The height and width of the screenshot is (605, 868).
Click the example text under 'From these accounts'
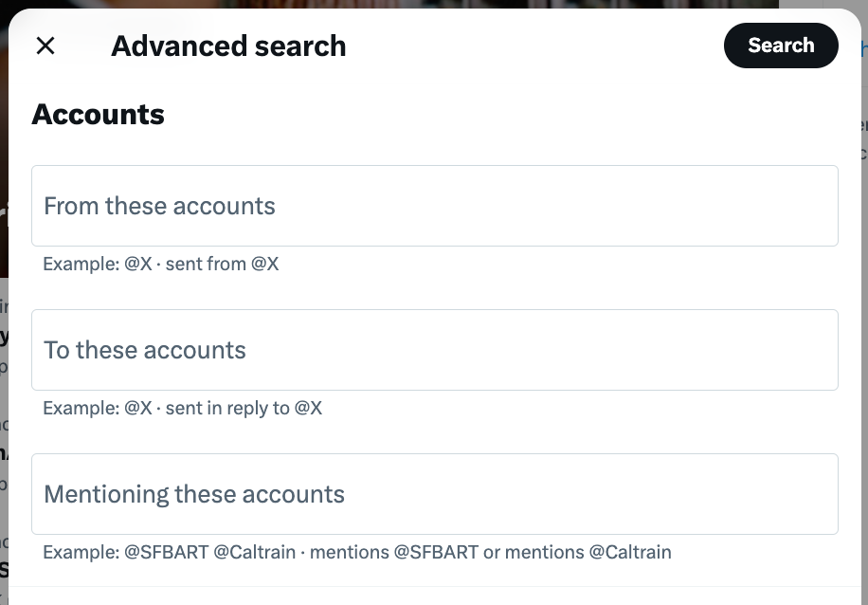160,264
